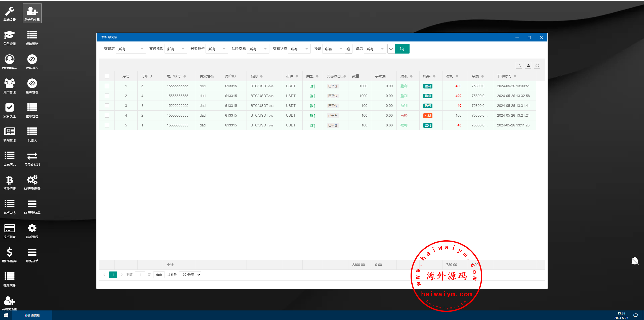Click the table print icon
Screen dimensions: 644x320
pyautogui.click(x=537, y=66)
